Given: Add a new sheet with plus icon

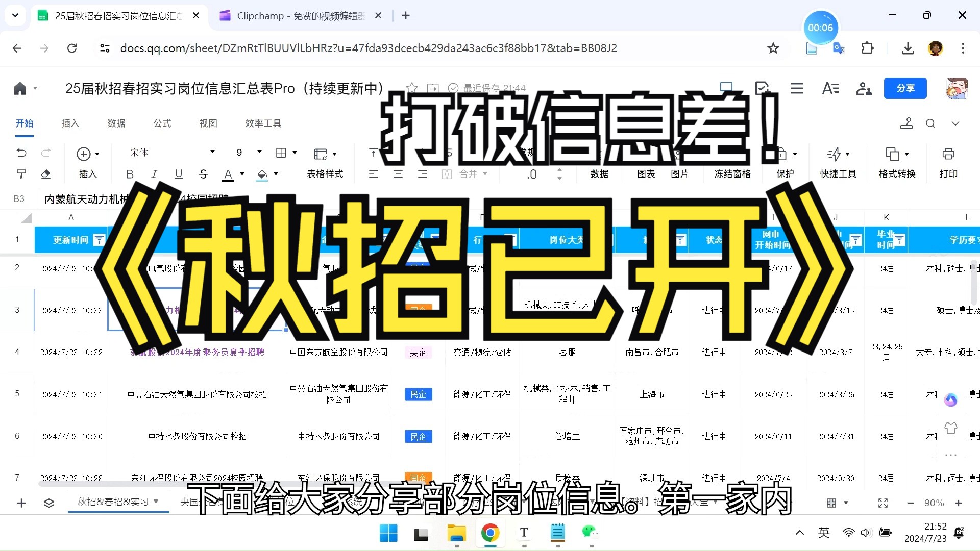Looking at the screenshot, I should point(21,503).
